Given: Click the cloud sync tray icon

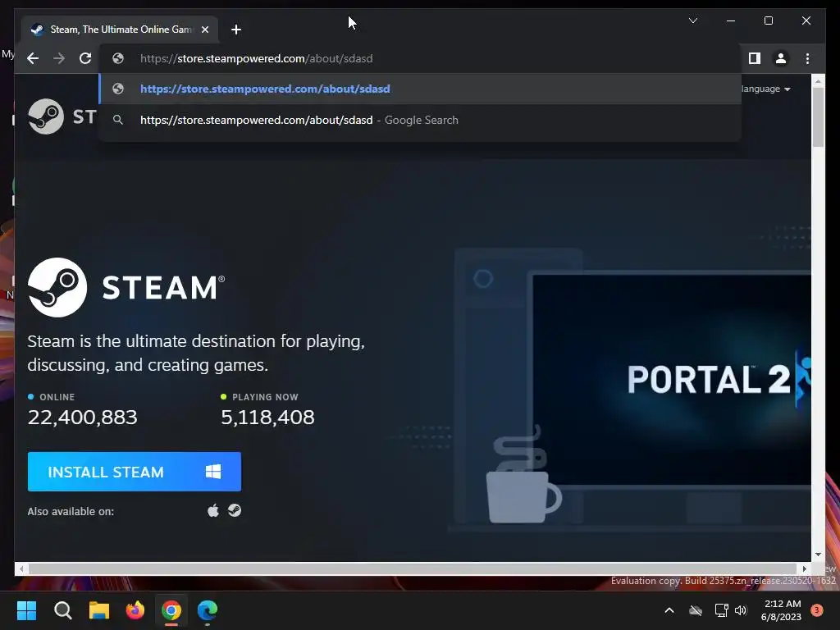Looking at the screenshot, I should [x=696, y=610].
